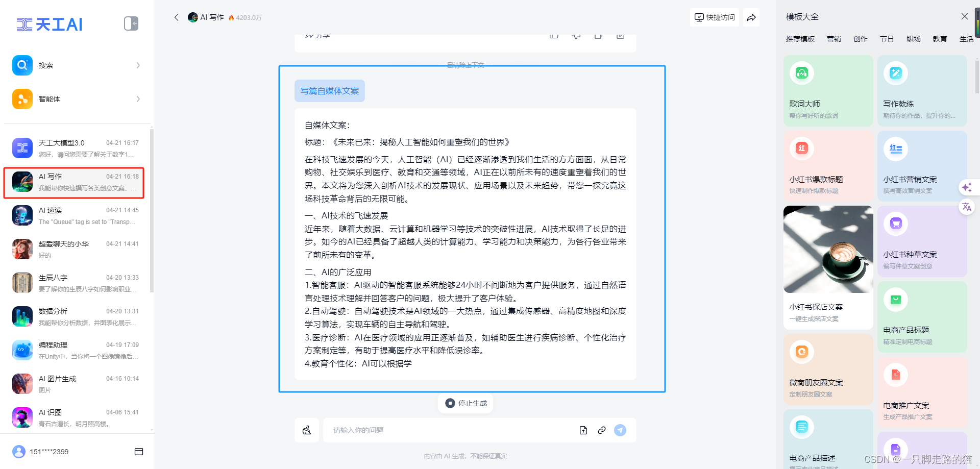Select the 电商推广文案 template icon
Image resolution: width=980 pixels, height=469 pixels.
[x=896, y=375]
